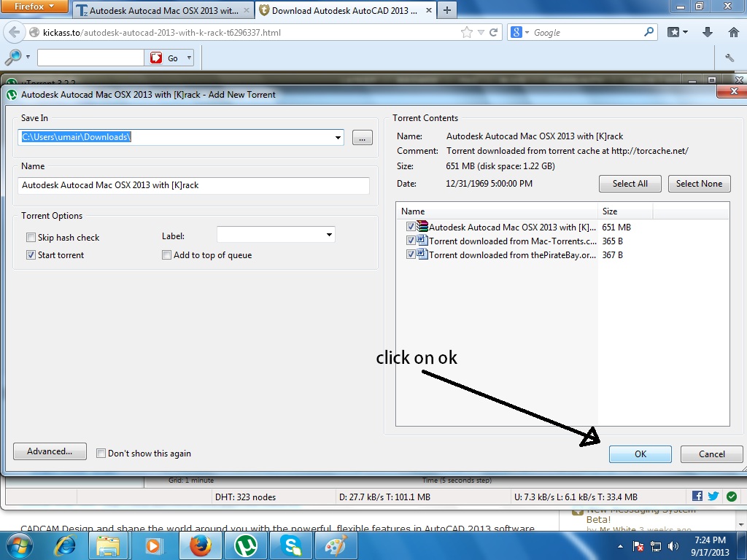Screen dimensions: 747x560
Task: Switch to uTorrent in taskbar
Action: point(245,545)
